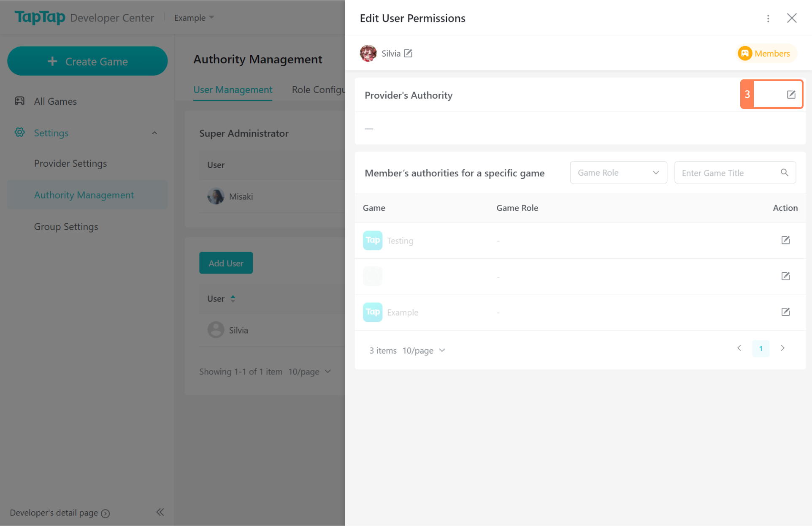812x526 pixels.
Task: Open the three-dot more options menu
Action: [768, 18]
